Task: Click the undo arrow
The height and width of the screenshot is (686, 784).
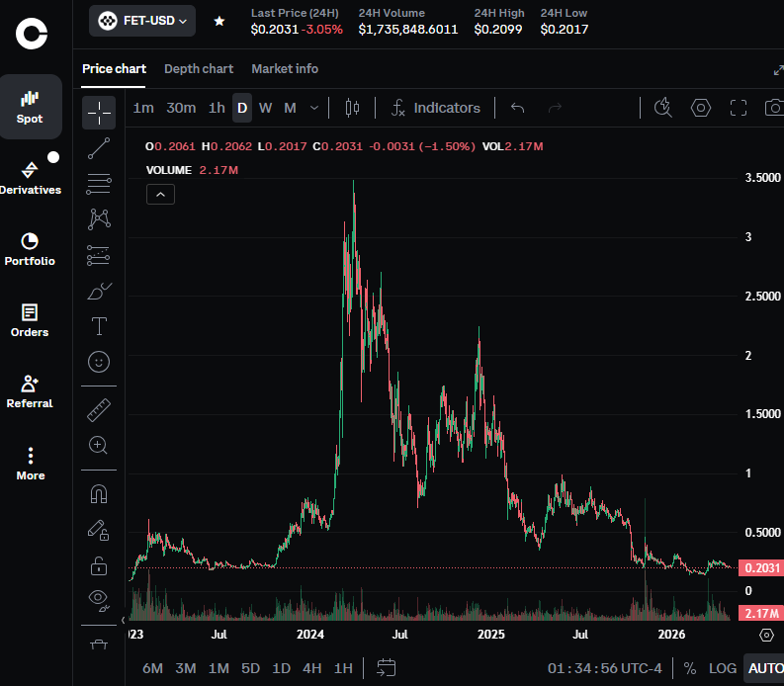Action: click(x=517, y=108)
